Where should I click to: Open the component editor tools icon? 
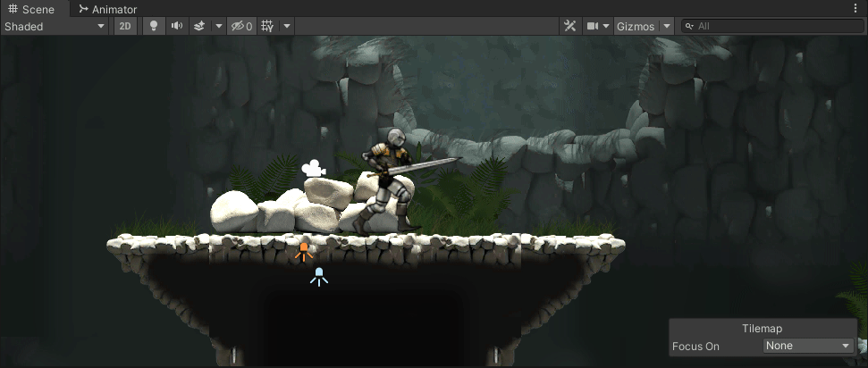click(x=569, y=26)
